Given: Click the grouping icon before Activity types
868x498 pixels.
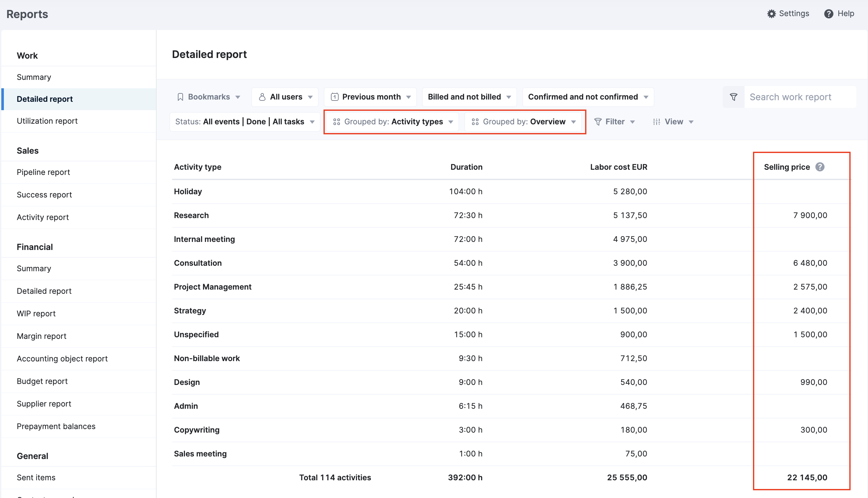Looking at the screenshot, I should [336, 122].
